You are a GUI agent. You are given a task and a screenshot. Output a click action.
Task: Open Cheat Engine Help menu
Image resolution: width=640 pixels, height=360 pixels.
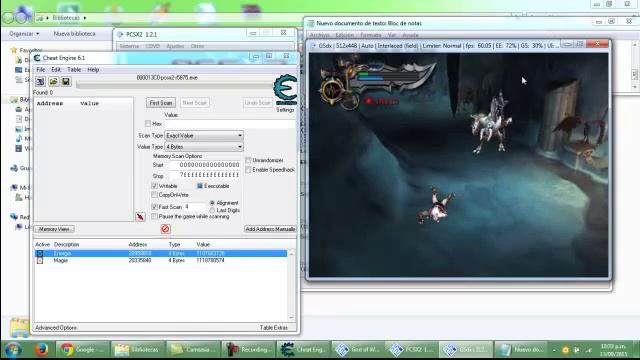pos(93,70)
